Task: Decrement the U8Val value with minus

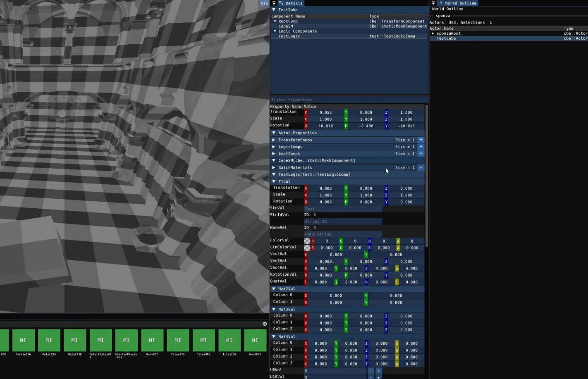Action: point(371,371)
